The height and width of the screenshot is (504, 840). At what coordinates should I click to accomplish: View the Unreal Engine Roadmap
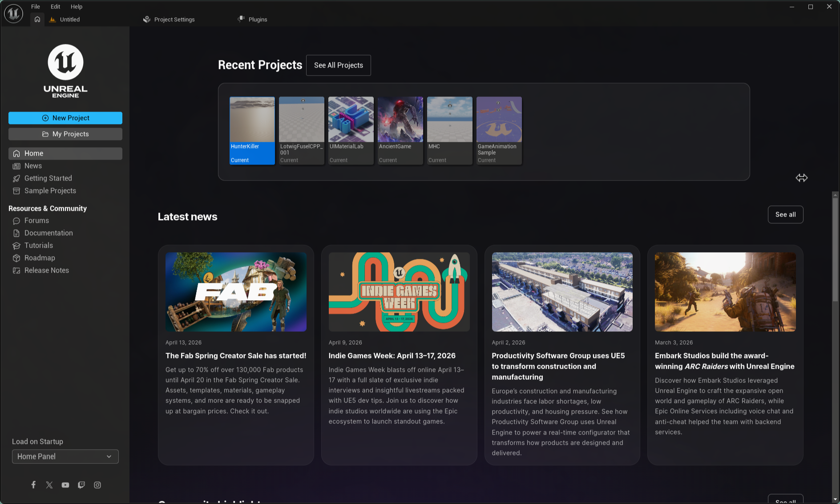coord(40,258)
